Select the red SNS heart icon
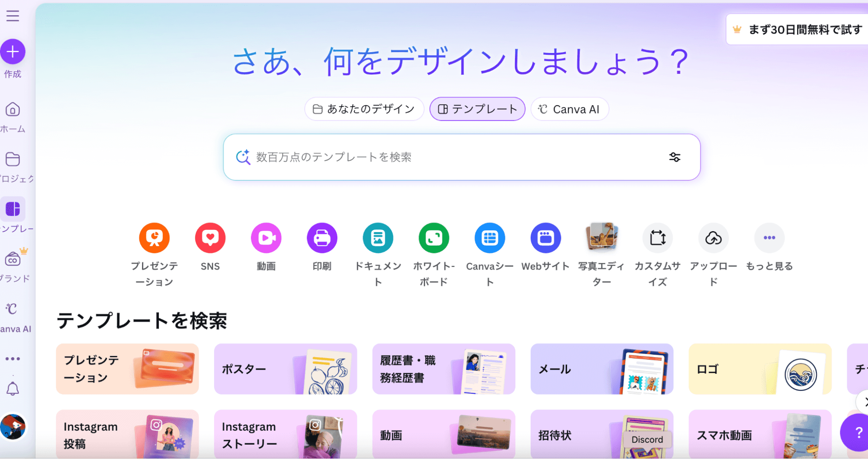Image resolution: width=868 pixels, height=459 pixels. coord(210,238)
